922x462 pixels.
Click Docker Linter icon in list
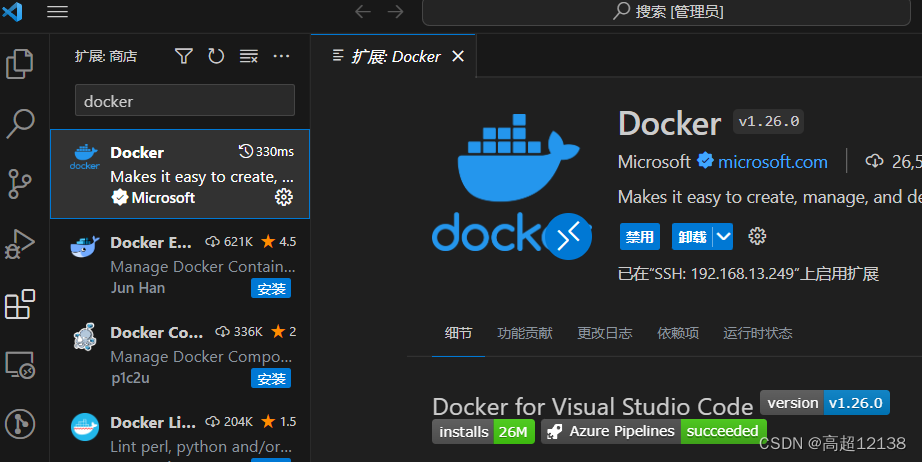(x=85, y=427)
